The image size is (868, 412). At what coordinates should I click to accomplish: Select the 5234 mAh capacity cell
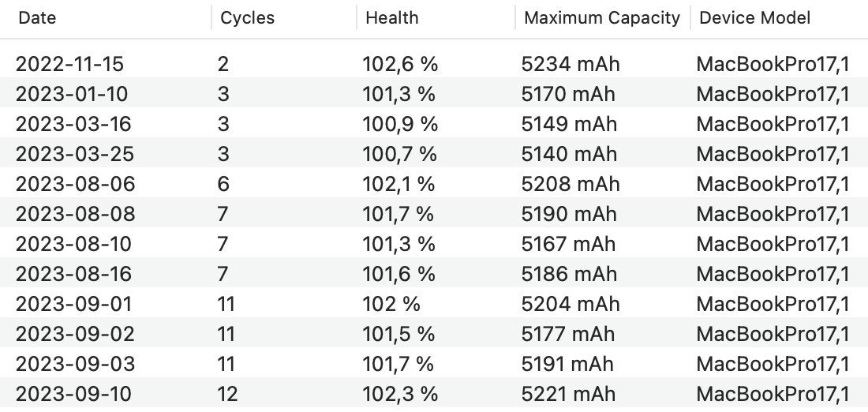pos(571,64)
